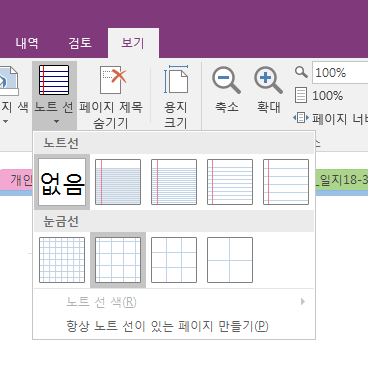The width and height of the screenshot is (368, 375).
Task: Click 페이지 너비 page width button
Action: point(331,118)
